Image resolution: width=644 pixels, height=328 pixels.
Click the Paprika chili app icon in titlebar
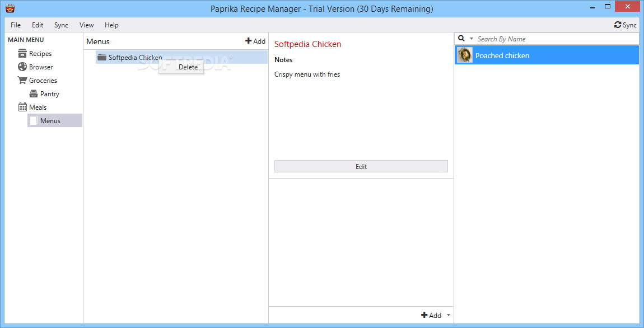11,8
